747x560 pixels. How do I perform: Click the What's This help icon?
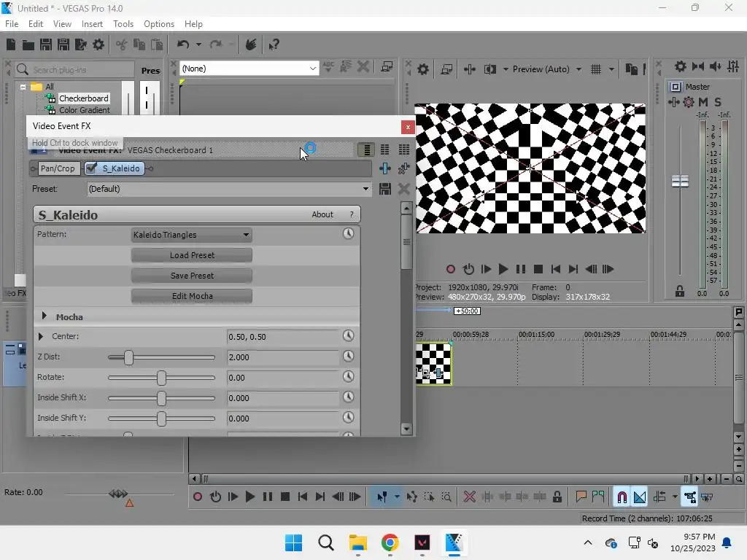(x=274, y=44)
